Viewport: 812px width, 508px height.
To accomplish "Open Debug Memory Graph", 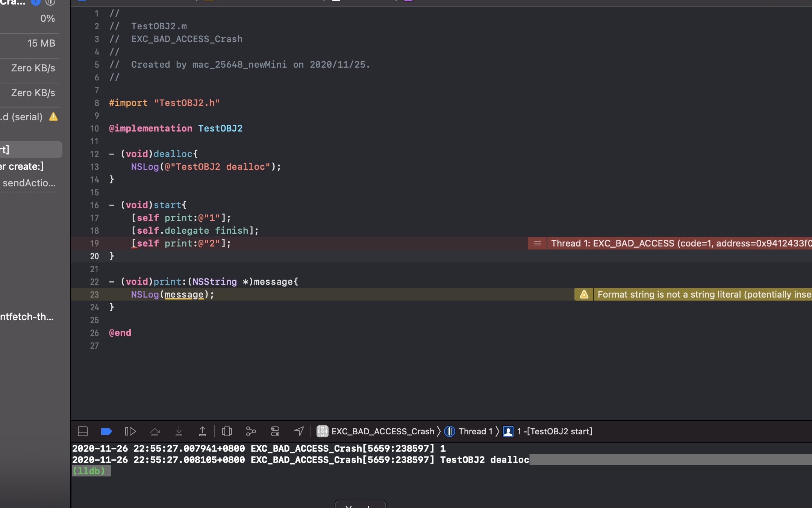I will point(251,431).
